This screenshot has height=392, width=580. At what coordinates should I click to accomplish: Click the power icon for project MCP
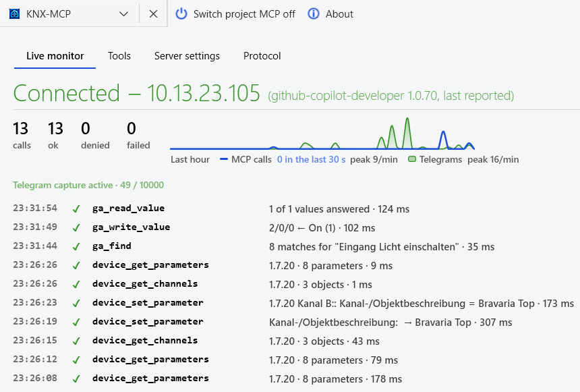coord(181,14)
